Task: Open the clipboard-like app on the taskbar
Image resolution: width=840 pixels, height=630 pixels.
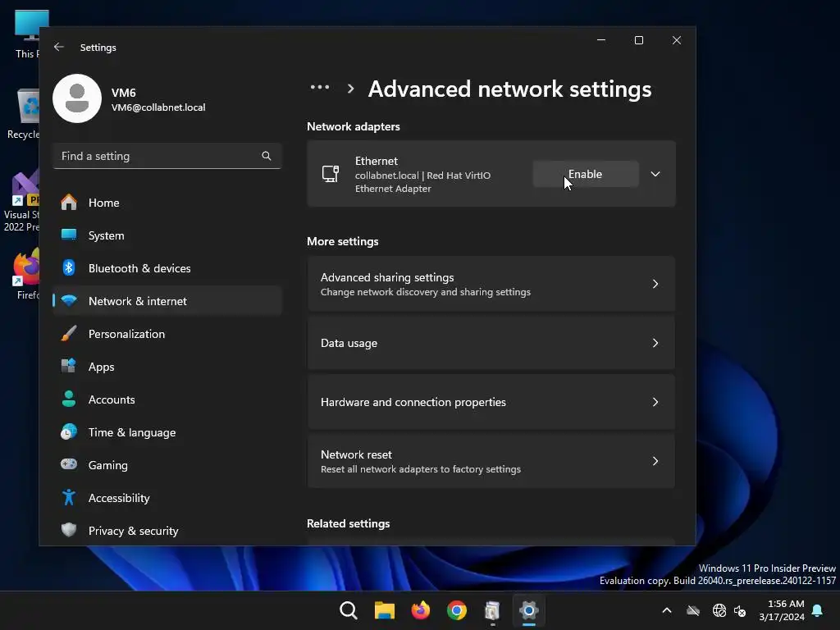Action: [492, 610]
